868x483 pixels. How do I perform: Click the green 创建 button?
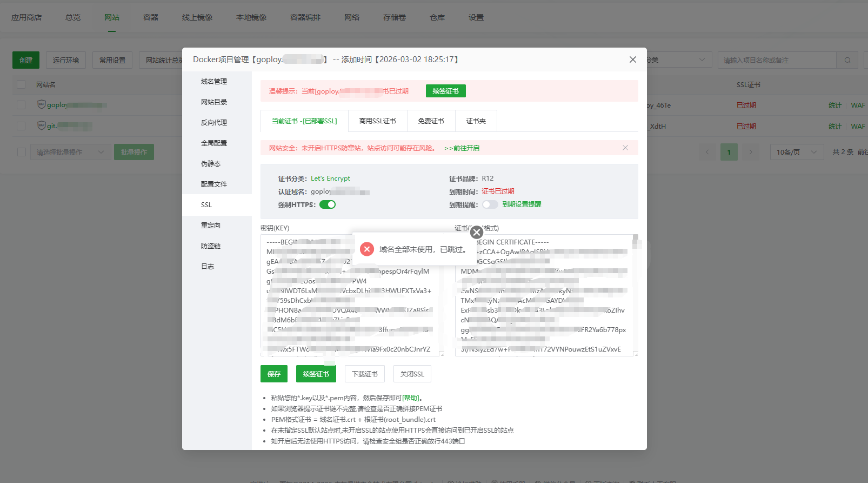[26, 60]
